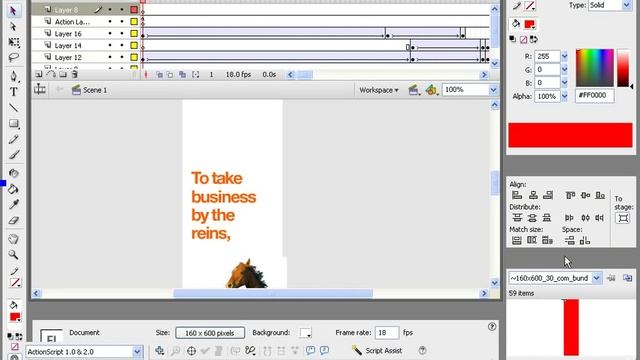Click Add Motion Guide icon
This screenshot has height=360, width=640.
coord(51,74)
